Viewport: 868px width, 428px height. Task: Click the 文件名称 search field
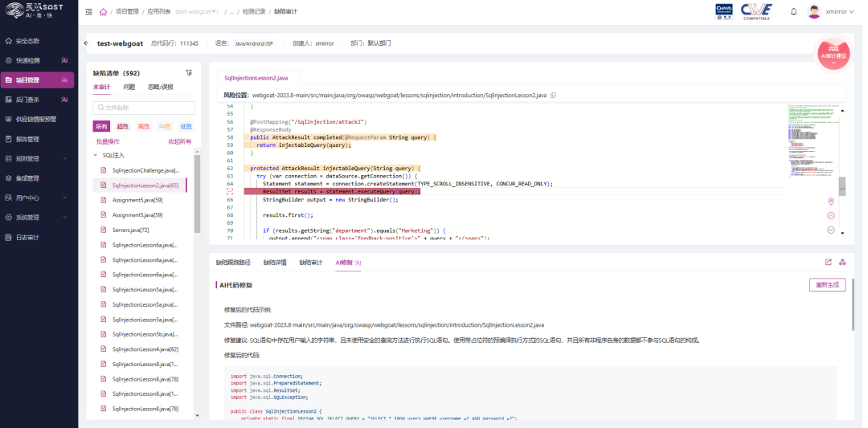[144, 108]
